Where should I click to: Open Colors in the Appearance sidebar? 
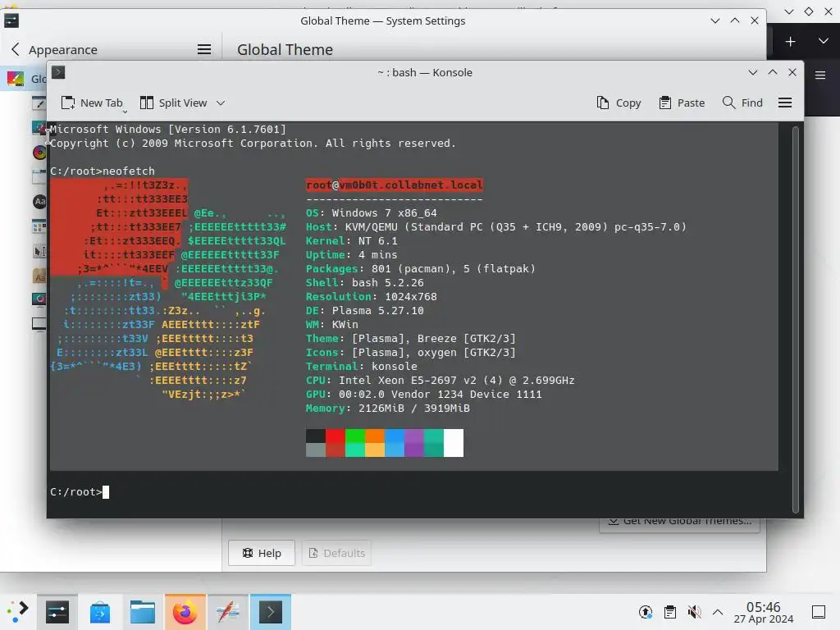[39, 152]
